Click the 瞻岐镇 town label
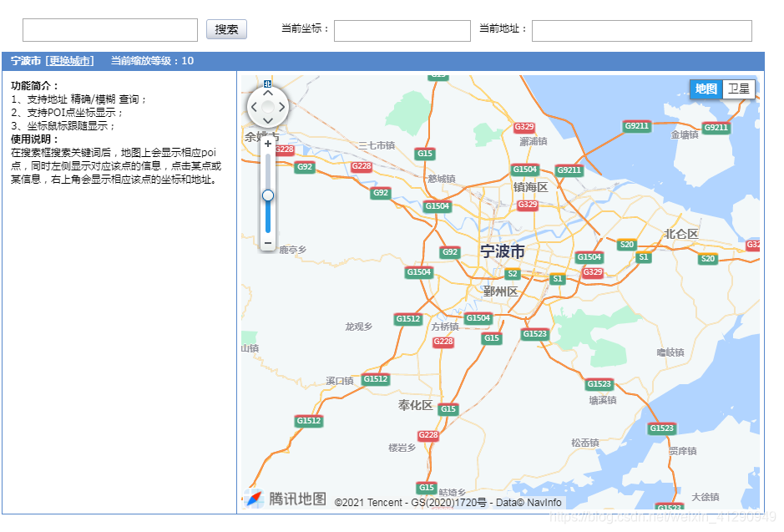784x532 pixels. click(x=670, y=352)
